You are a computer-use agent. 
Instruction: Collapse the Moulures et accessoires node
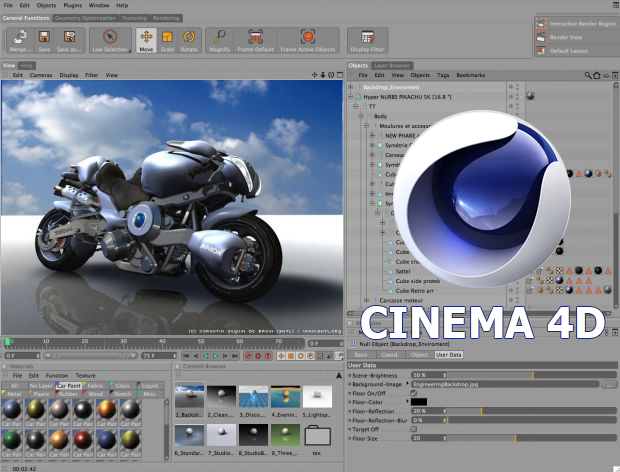(x=367, y=126)
